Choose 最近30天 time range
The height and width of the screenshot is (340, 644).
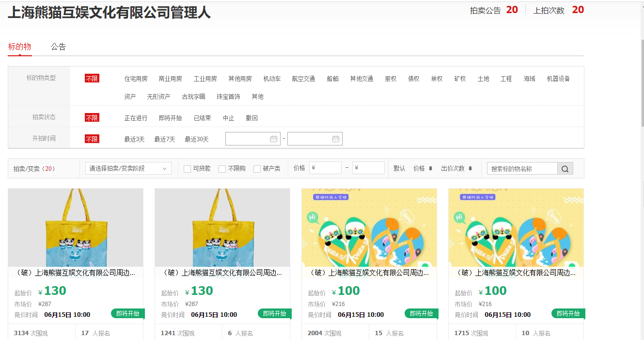coord(197,139)
